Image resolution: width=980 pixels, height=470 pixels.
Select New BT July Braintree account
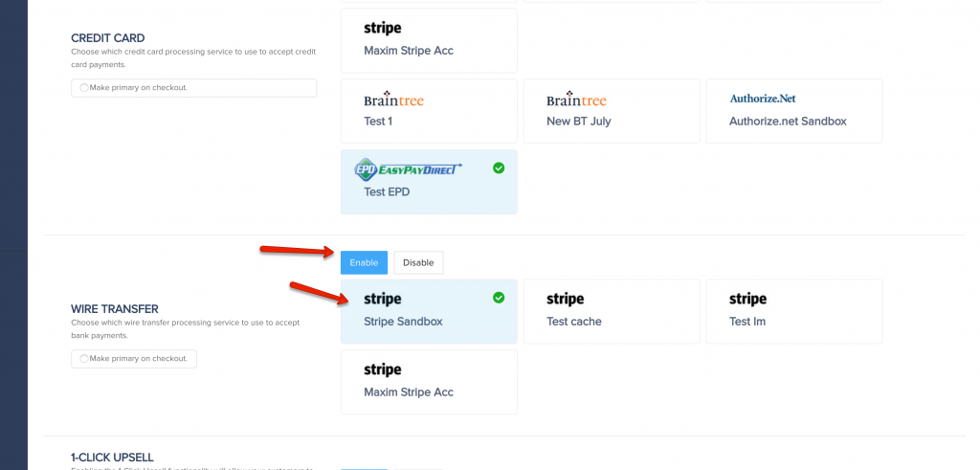[612, 111]
